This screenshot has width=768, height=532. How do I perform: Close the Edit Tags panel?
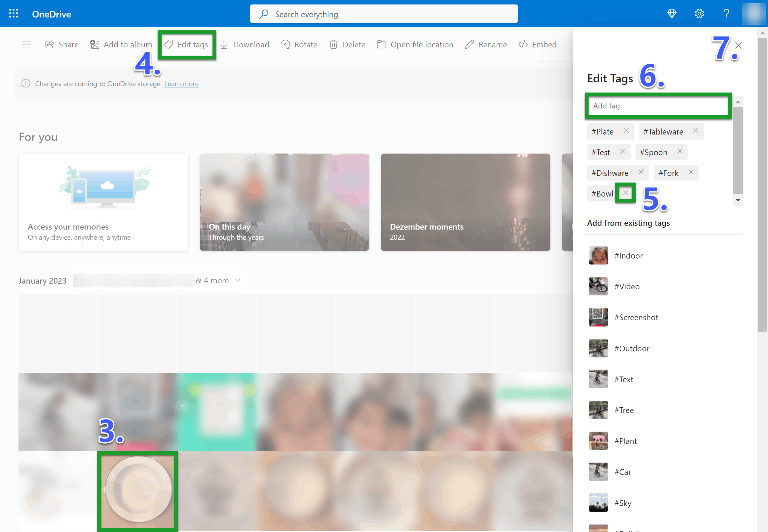coord(738,45)
